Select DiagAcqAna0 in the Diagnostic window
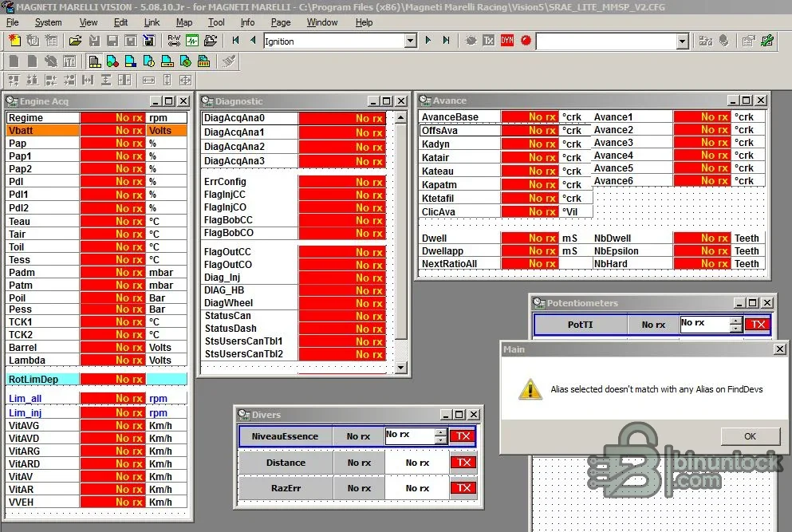The height and width of the screenshot is (532, 792). 294,118
